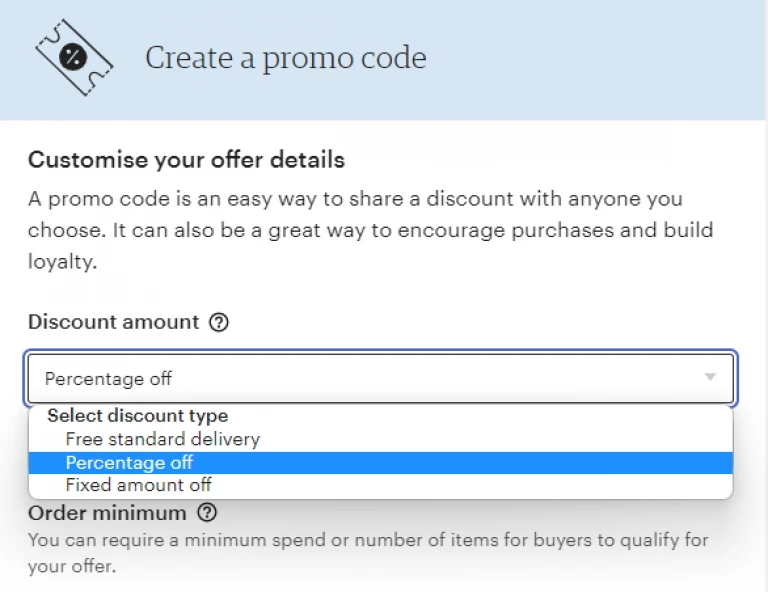Click the Create a promo code title

point(286,58)
